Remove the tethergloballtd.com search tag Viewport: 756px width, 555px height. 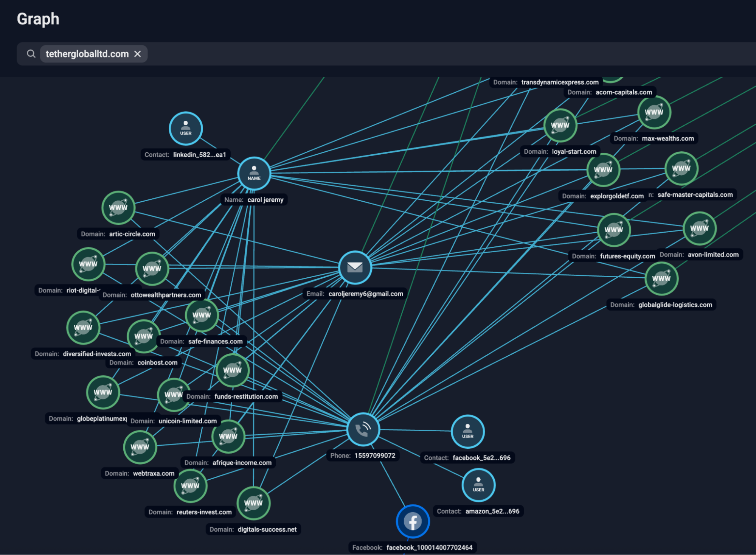[x=138, y=54]
